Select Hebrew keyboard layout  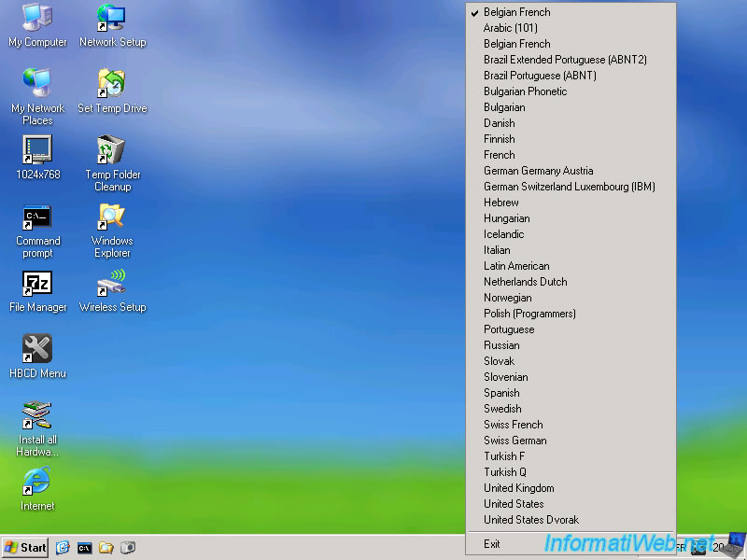point(571,203)
